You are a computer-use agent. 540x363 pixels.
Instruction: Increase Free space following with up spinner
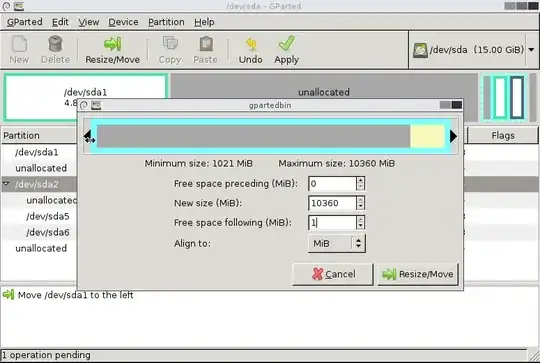[x=360, y=219]
